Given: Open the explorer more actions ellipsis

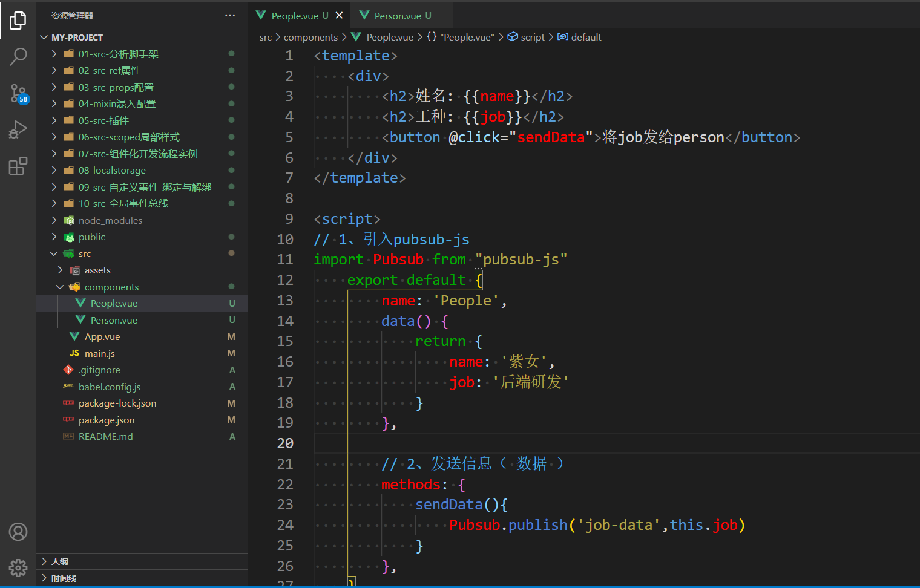Looking at the screenshot, I should 230,15.
